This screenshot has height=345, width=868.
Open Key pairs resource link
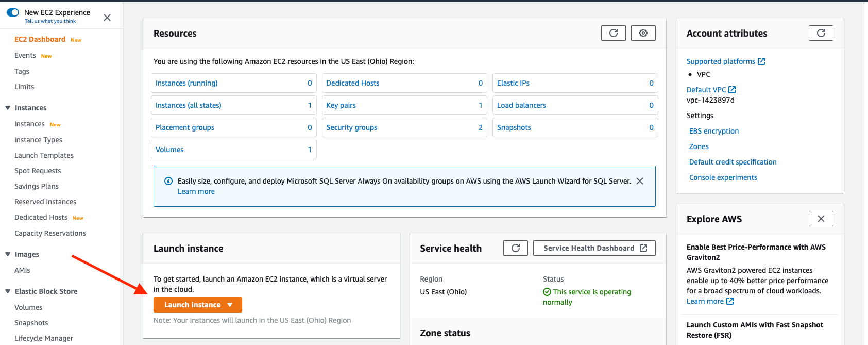click(341, 105)
